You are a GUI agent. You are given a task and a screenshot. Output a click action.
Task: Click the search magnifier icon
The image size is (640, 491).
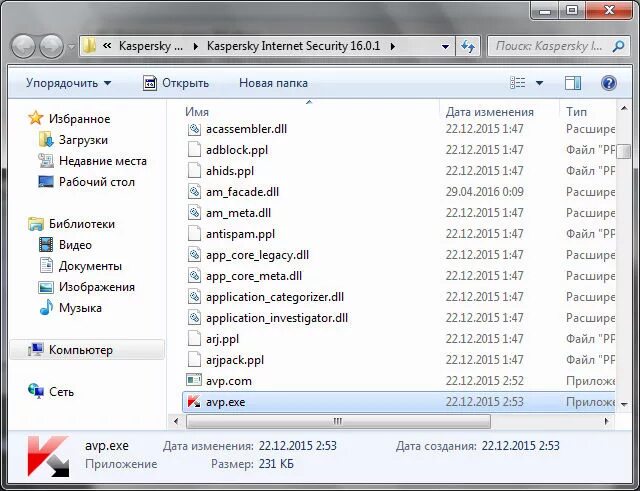[618, 46]
